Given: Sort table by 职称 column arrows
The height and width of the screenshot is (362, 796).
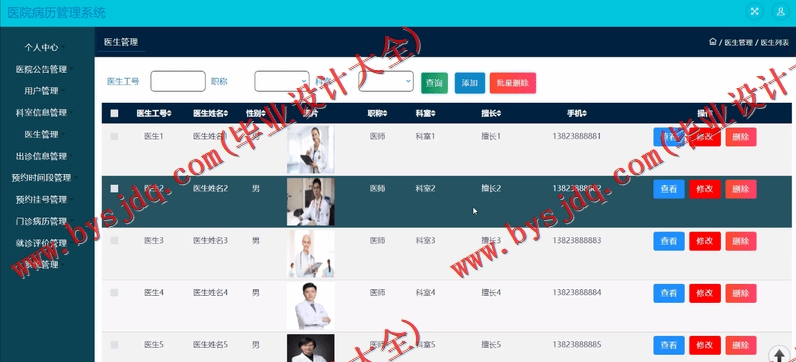Looking at the screenshot, I should [x=385, y=114].
